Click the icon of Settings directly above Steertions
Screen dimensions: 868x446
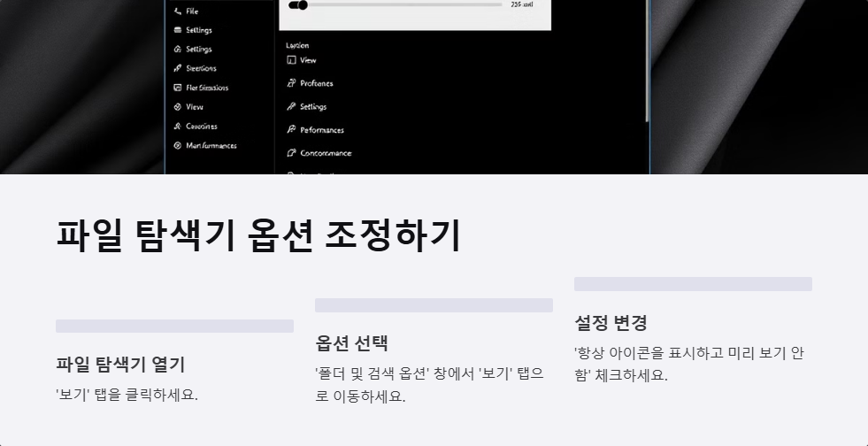[177, 50]
